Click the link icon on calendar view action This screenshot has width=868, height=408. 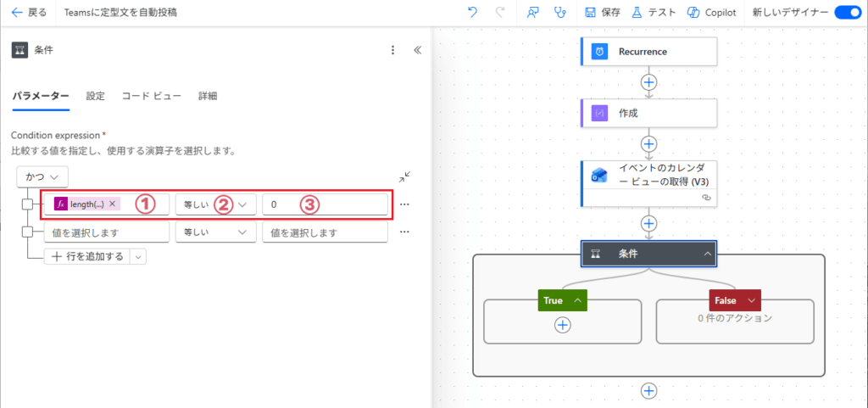click(705, 197)
